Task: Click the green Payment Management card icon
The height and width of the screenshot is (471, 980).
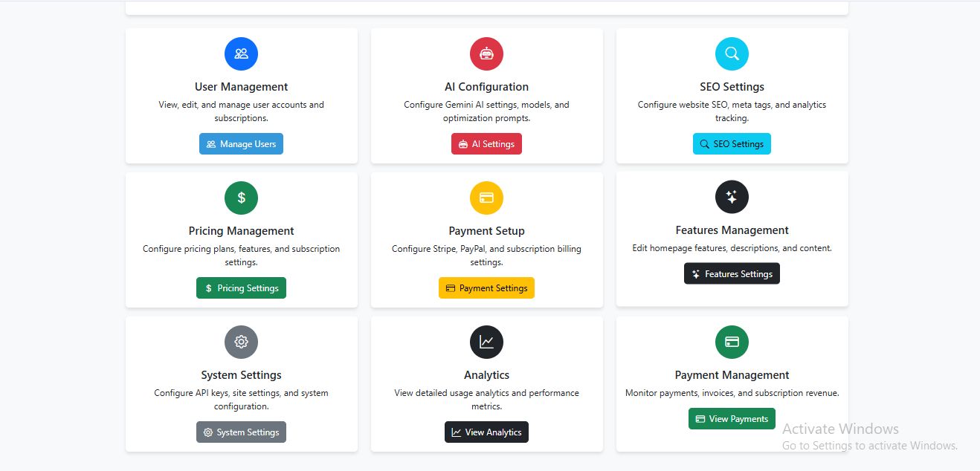Action: pyautogui.click(x=732, y=342)
